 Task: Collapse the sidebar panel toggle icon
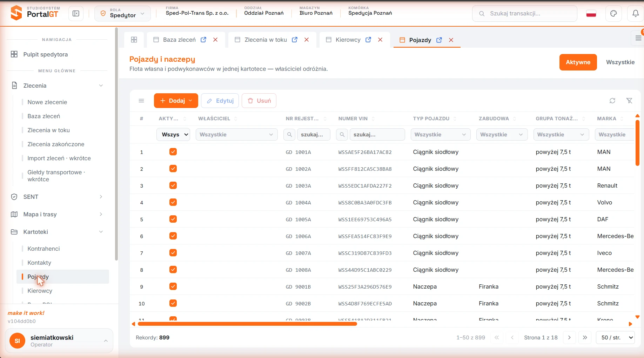(x=76, y=14)
